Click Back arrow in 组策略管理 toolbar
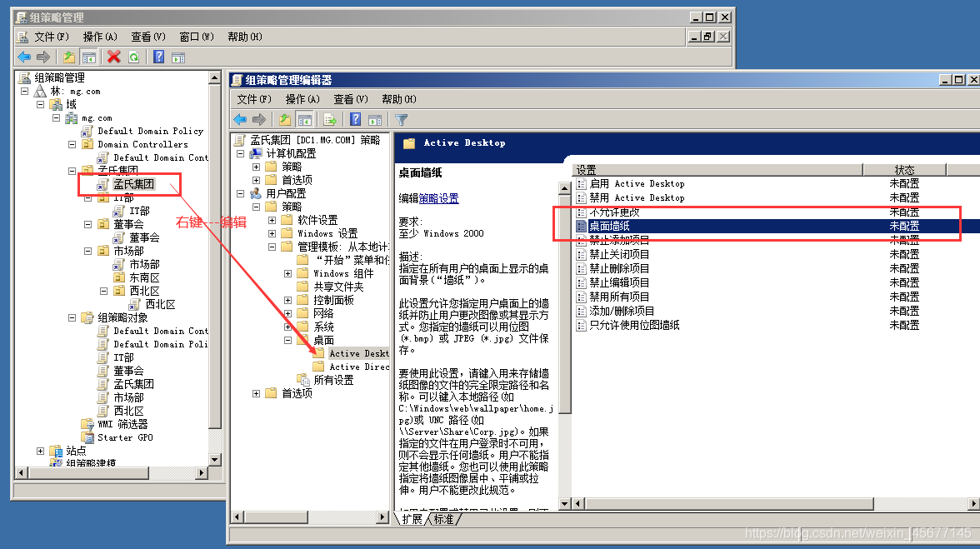This screenshot has width=980, height=549. pos(24,57)
